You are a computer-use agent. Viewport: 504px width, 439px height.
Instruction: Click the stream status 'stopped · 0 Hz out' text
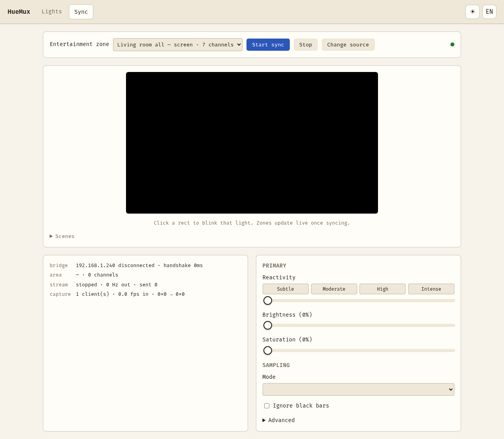[x=103, y=285]
